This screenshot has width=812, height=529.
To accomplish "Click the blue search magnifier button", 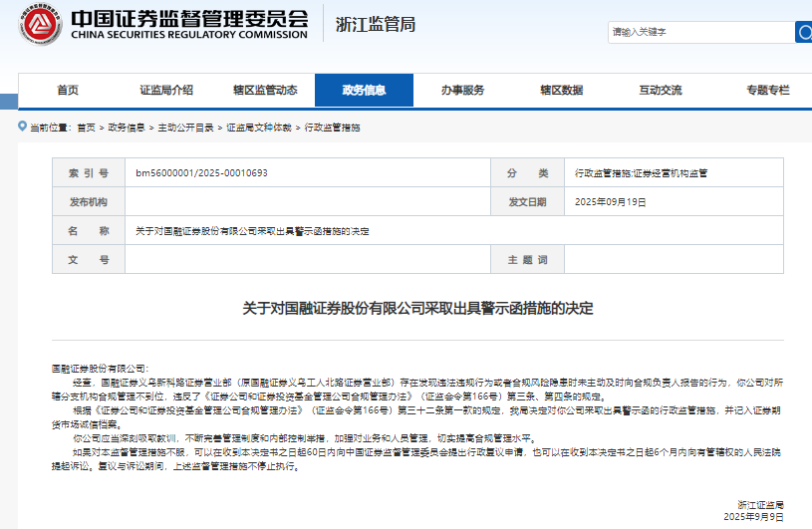I will [x=803, y=32].
